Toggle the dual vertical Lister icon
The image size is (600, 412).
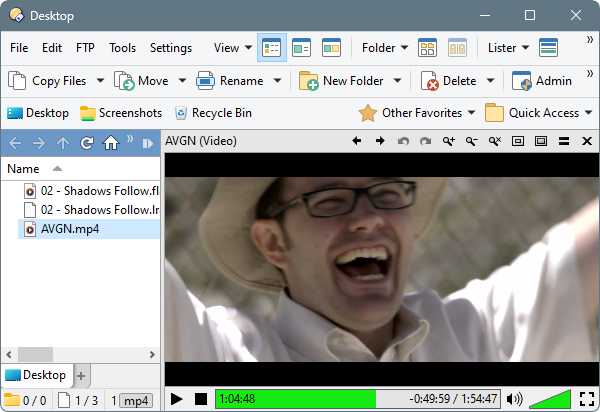[x=457, y=48]
